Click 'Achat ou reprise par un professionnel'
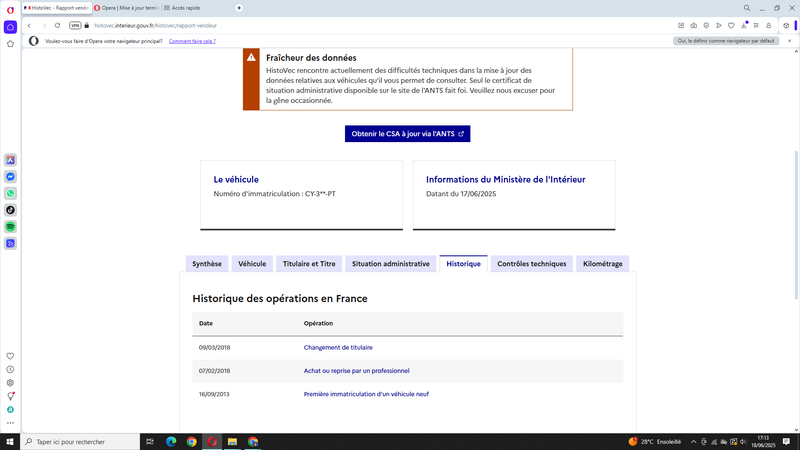Image resolution: width=800 pixels, height=450 pixels. coord(356,371)
